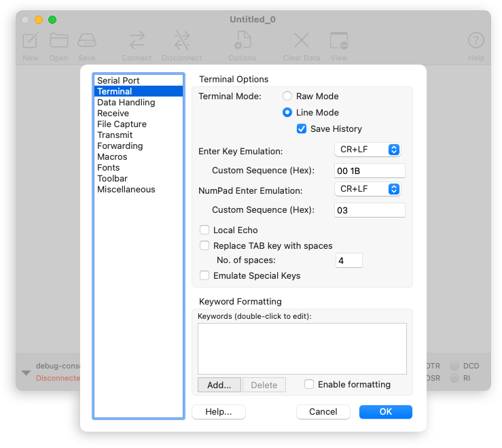Viewport: 502px width, 448px height.
Task: Click the Connect toolbar icon
Action: click(x=137, y=41)
